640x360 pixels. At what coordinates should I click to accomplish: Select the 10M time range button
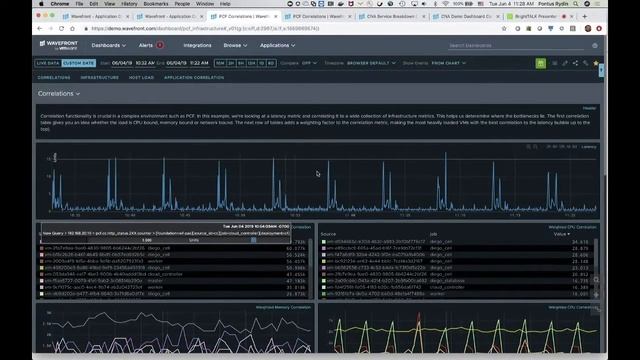[220, 63]
